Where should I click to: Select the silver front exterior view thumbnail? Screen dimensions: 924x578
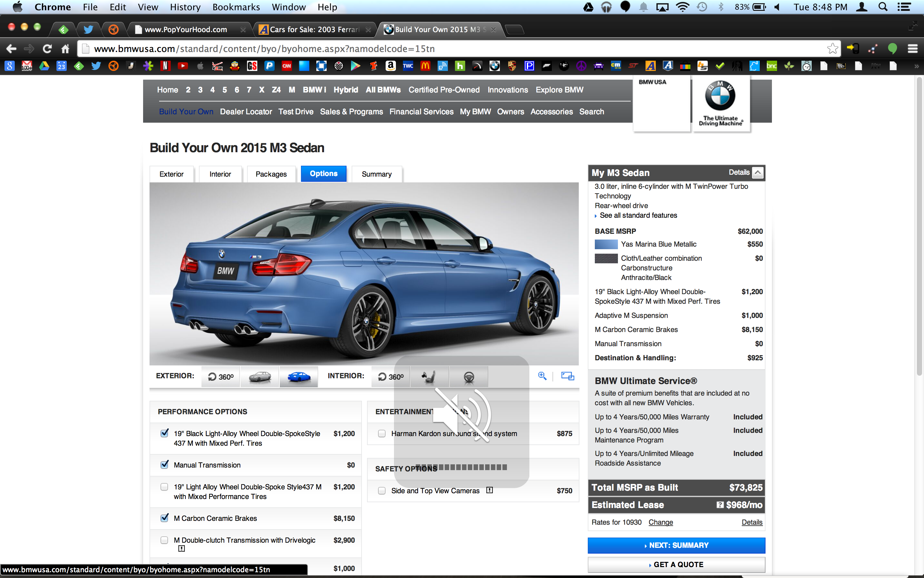pos(260,377)
